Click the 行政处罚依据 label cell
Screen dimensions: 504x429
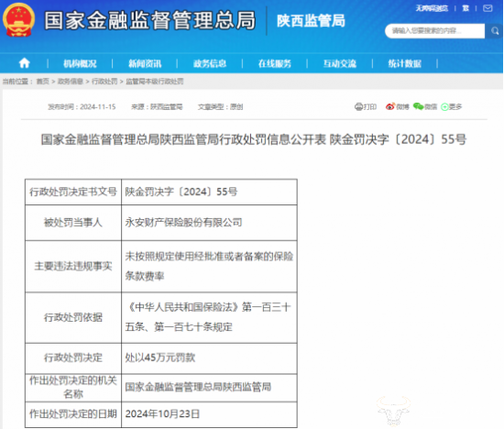73,318
